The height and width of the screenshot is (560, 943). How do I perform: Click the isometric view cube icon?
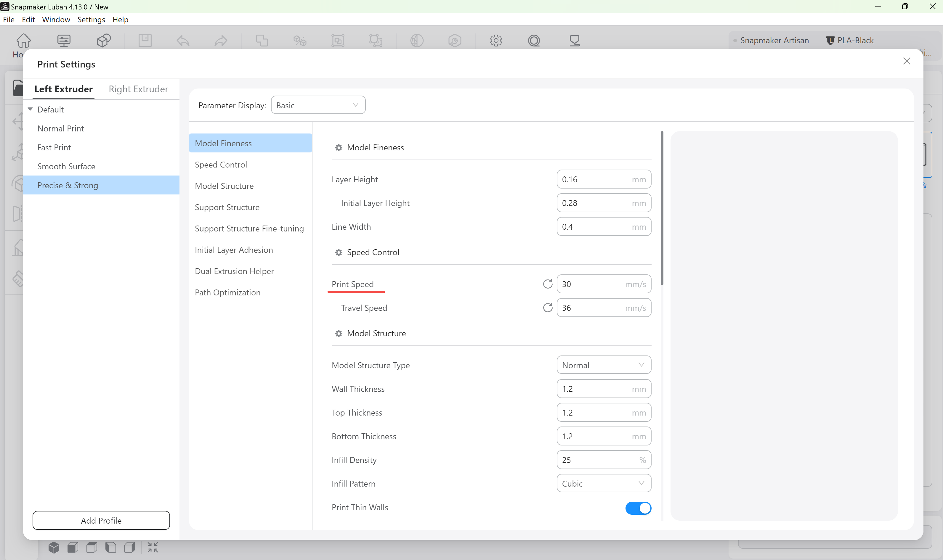coord(54,547)
